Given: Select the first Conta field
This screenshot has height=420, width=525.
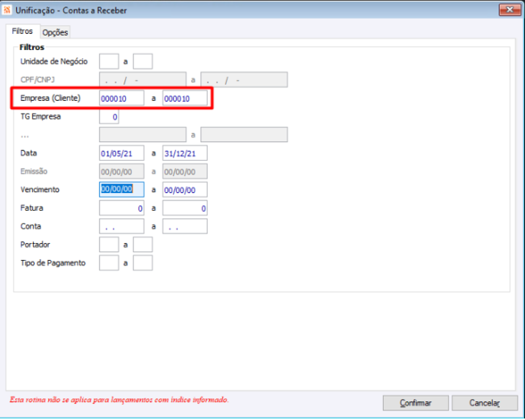Looking at the screenshot, I should [121, 226].
